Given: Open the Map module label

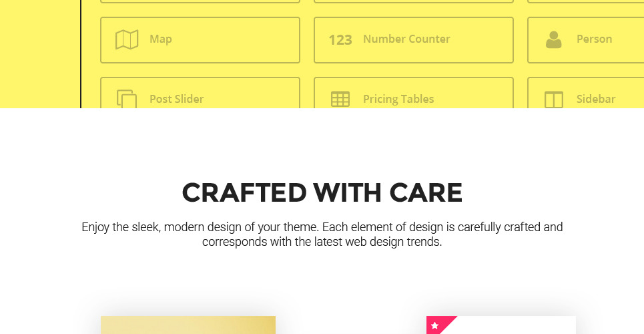Looking at the screenshot, I should [161, 39].
